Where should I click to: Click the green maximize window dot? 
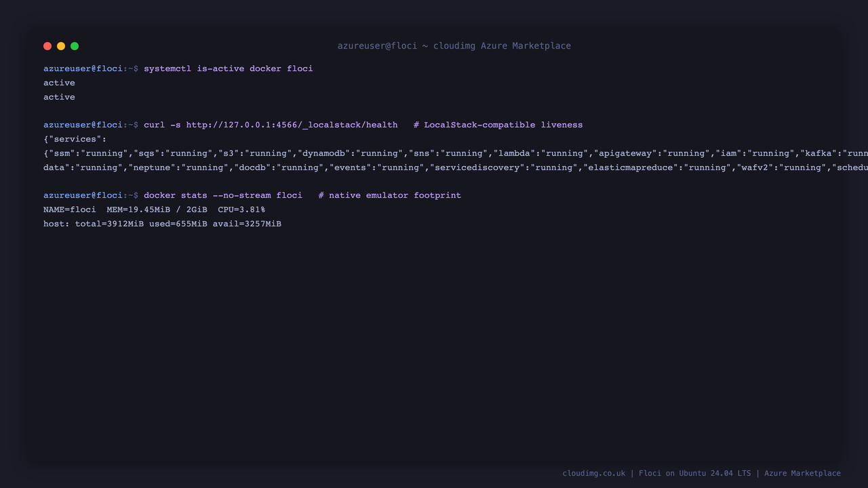[75, 46]
